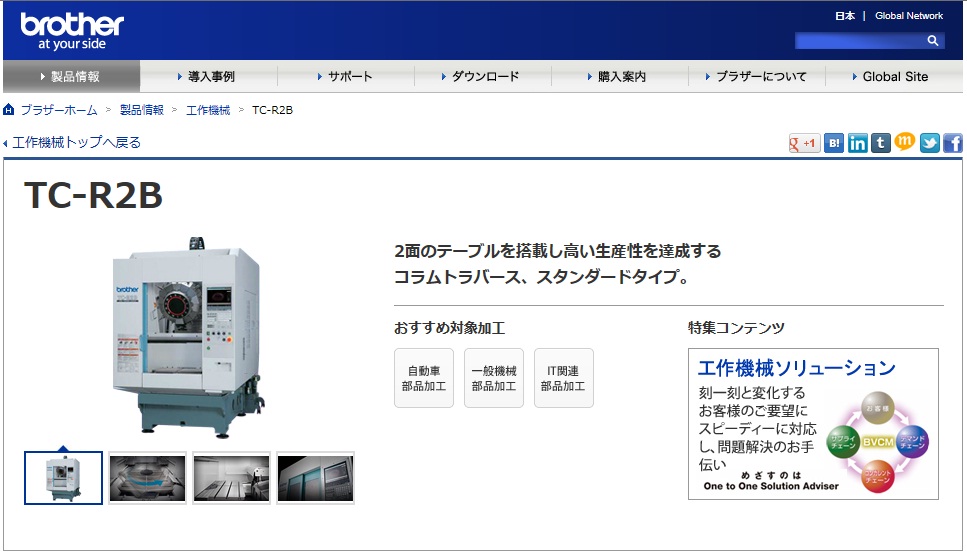Open the Global Network link

click(909, 16)
